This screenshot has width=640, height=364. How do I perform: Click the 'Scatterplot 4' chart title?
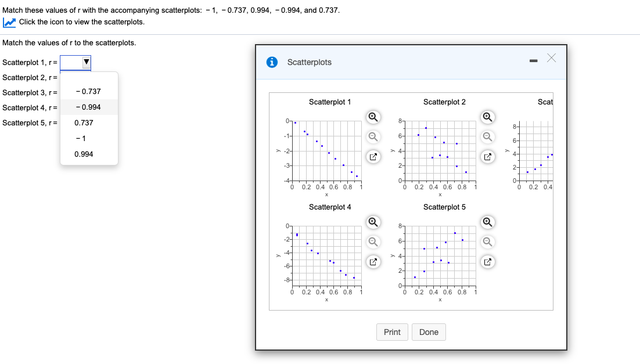(x=330, y=207)
